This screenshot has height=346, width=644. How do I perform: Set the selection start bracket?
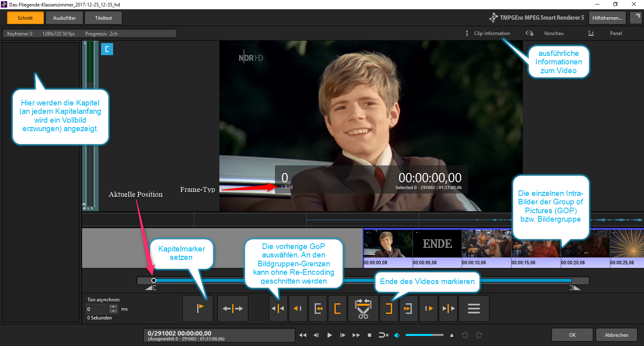coord(337,309)
